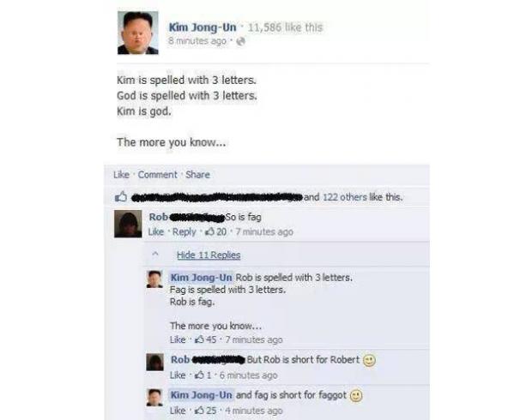Like Rob's 'short for Robert' reply

click(178, 375)
